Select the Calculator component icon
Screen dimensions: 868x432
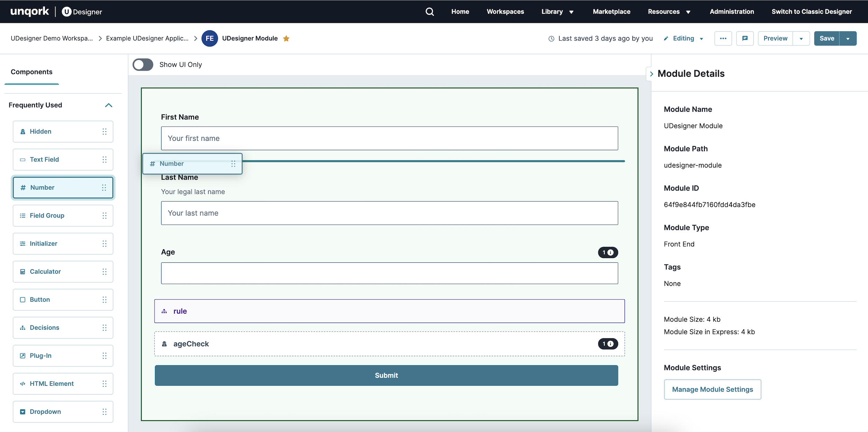22,271
